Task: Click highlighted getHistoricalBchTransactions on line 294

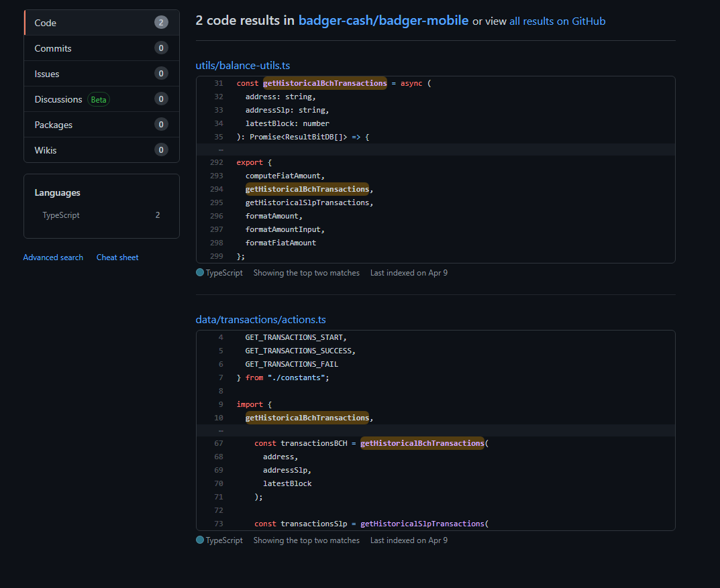Action: (307, 189)
